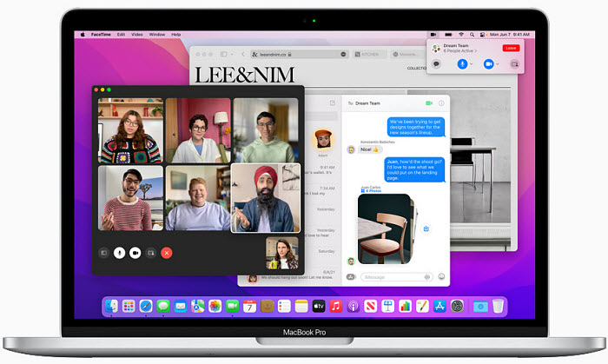Open Apple menu

point(83,35)
